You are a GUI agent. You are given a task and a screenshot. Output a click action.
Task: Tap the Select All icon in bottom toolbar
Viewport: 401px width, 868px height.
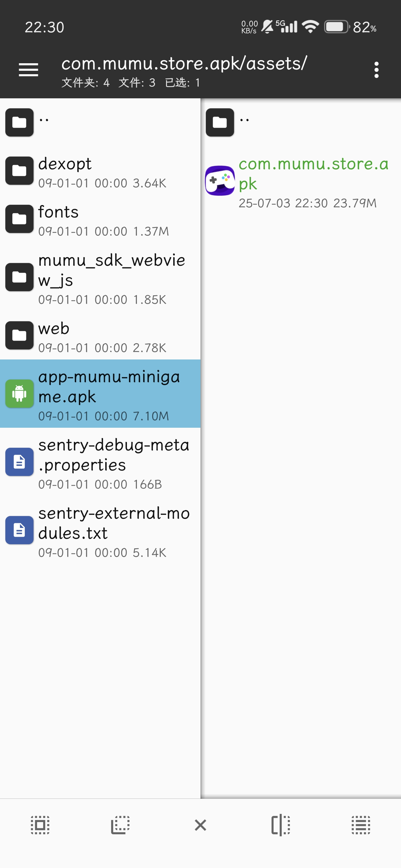coord(40,825)
